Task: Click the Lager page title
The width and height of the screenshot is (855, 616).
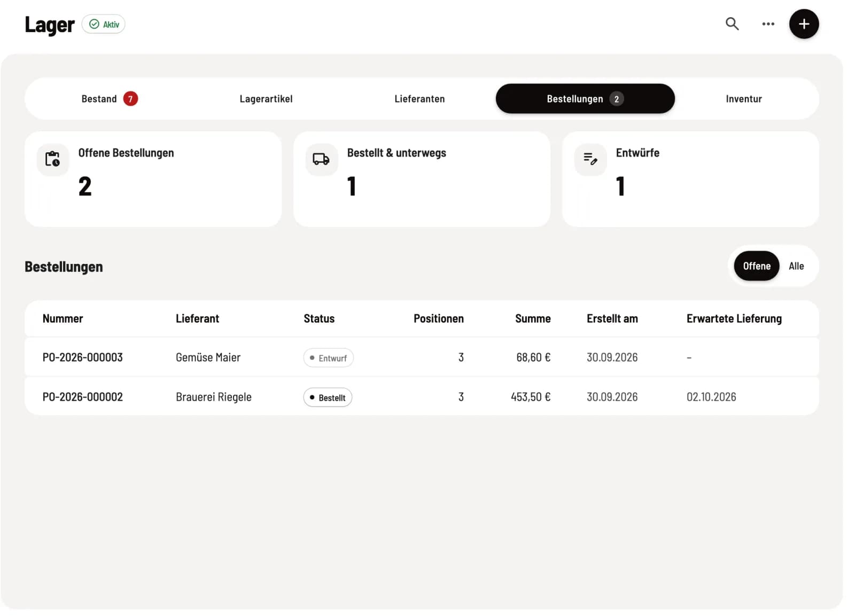Action: (x=50, y=25)
